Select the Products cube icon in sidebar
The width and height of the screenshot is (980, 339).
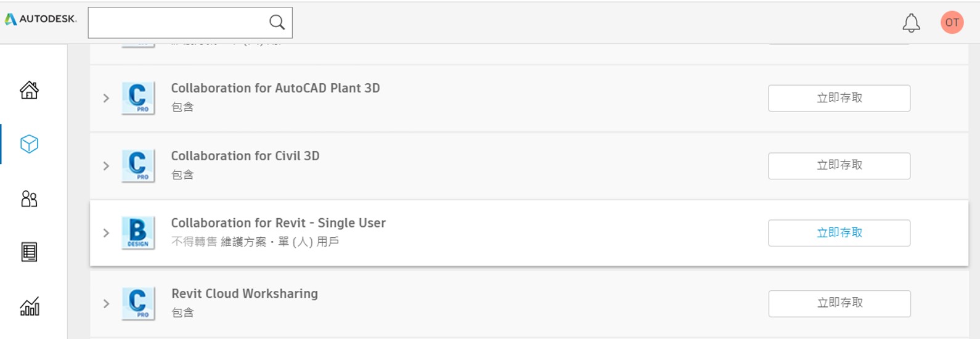(29, 144)
